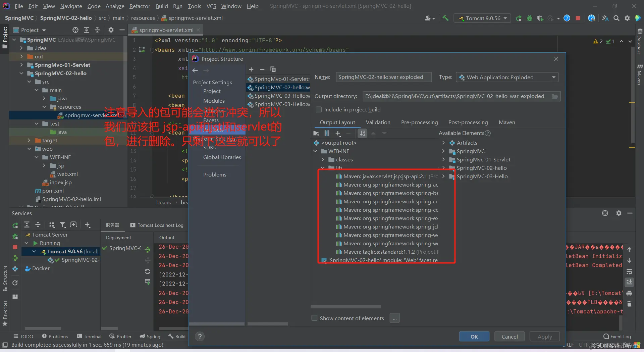Add copy of element plus icon
The height and width of the screenshot is (352, 644).
(338, 134)
